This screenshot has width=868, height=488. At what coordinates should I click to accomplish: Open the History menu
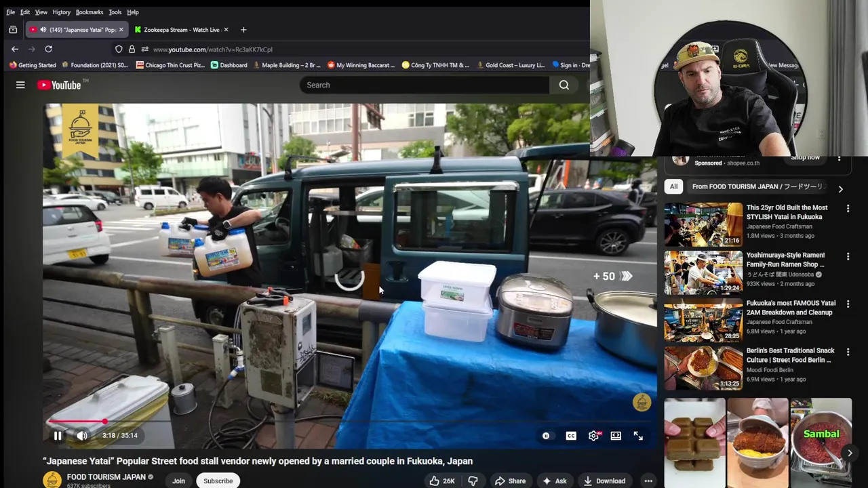click(x=62, y=12)
